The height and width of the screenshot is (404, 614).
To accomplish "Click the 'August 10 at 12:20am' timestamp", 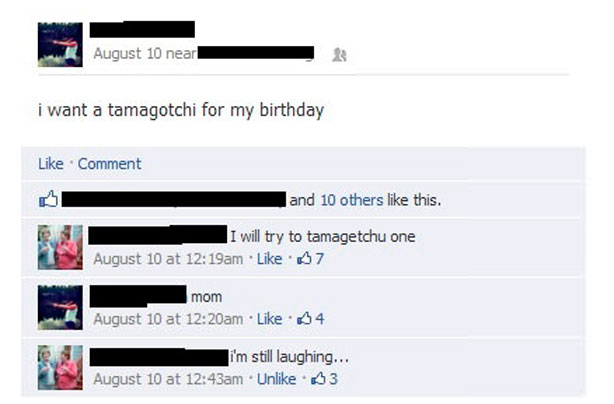I will (x=168, y=319).
